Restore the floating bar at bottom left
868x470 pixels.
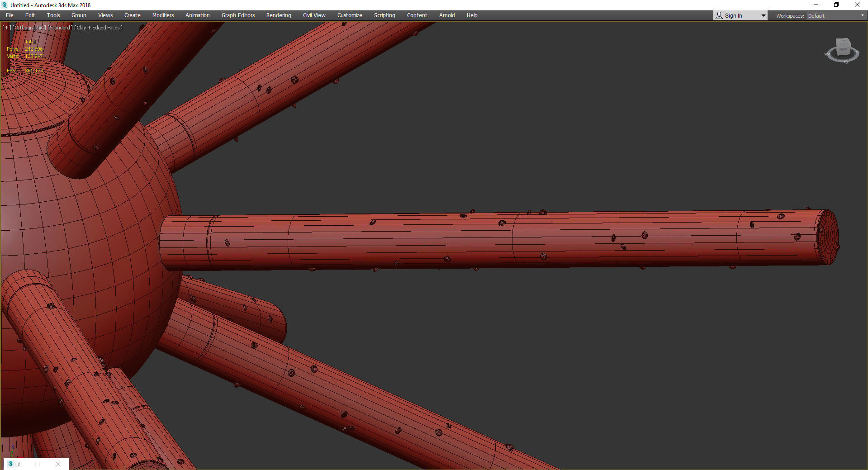tap(17, 464)
